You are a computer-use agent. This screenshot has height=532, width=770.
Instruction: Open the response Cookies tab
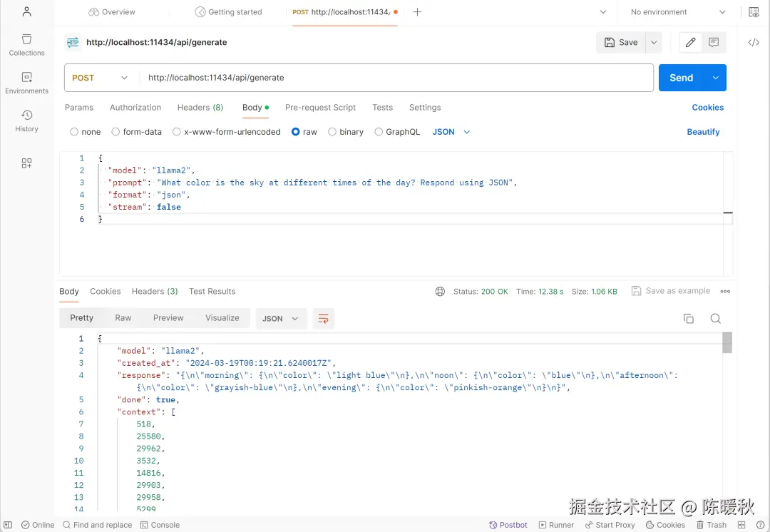105,291
